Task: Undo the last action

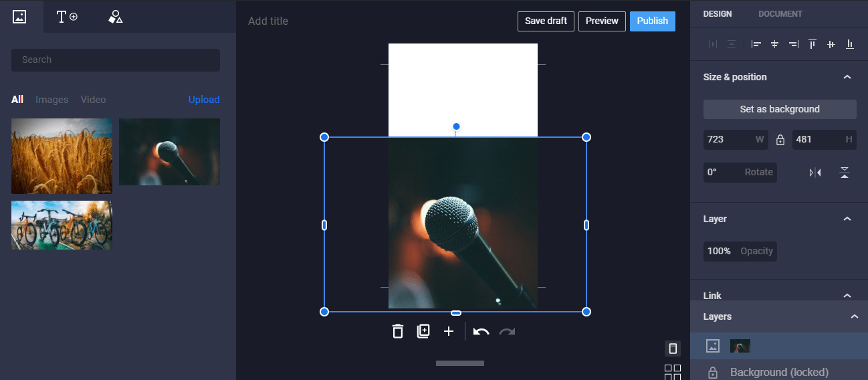Action: (481, 332)
